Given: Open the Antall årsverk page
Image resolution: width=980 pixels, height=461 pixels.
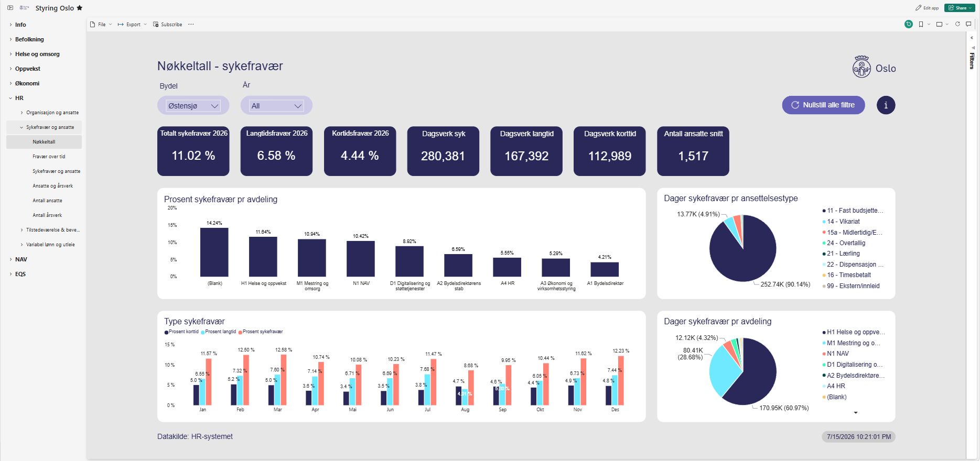Looking at the screenshot, I should 47,215.
